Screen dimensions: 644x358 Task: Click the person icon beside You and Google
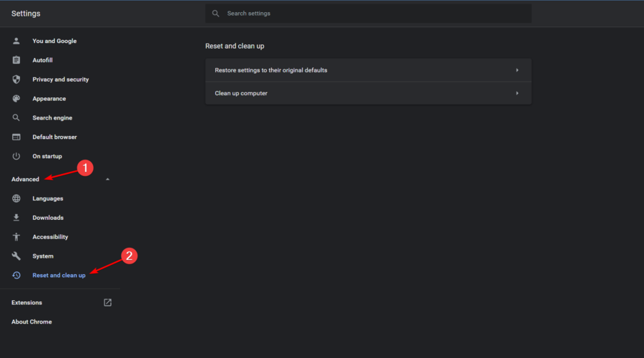click(16, 41)
